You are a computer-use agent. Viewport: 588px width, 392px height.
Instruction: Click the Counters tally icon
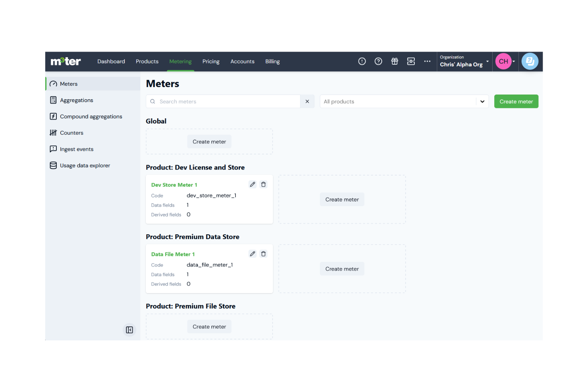(53, 133)
